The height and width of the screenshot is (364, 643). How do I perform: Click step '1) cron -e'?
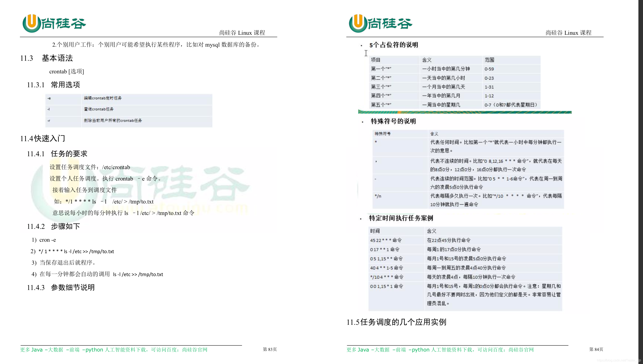click(x=44, y=240)
